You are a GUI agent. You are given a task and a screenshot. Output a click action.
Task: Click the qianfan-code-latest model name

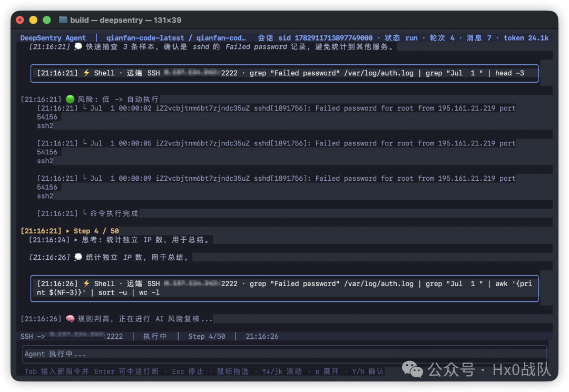pyautogui.click(x=145, y=38)
